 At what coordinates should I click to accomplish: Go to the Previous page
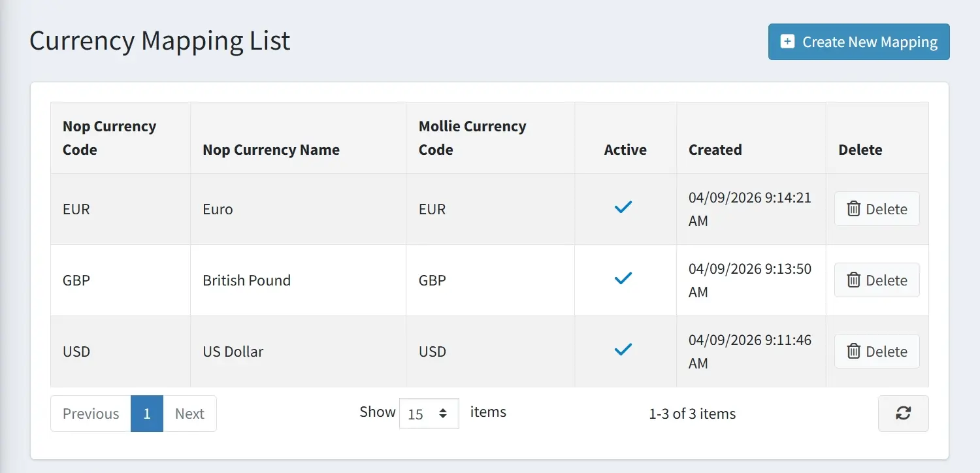[x=91, y=414]
